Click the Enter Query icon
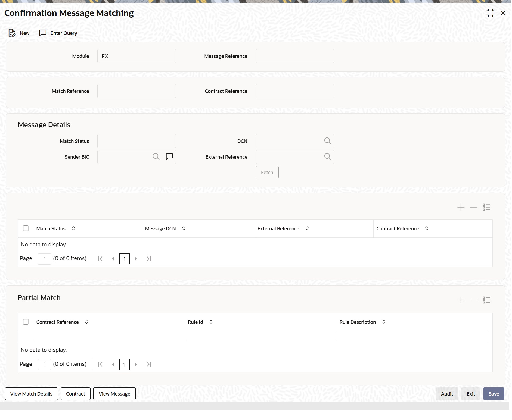The height and width of the screenshot is (420, 512). [43, 33]
